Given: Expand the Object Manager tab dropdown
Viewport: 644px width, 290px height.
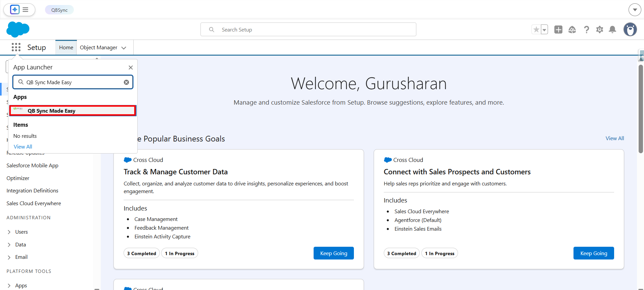Looking at the screenshot, I should click(124, 48).
